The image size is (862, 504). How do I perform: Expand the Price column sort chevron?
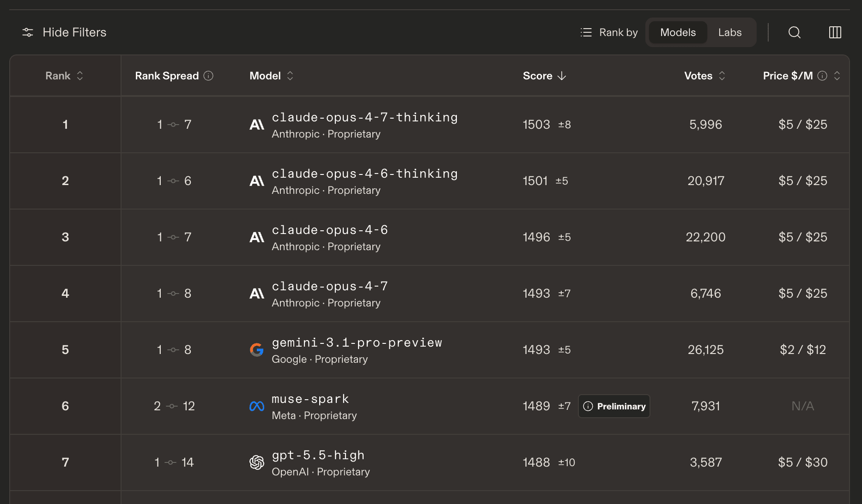838,76
